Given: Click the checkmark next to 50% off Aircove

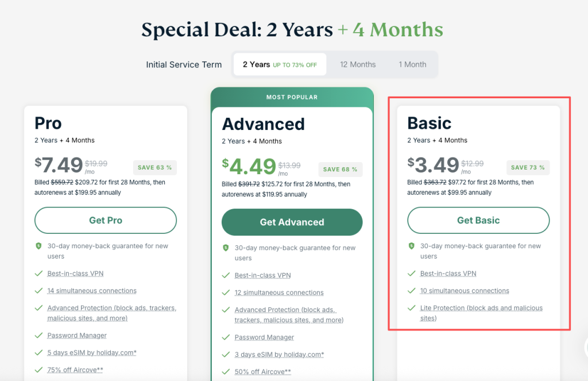Looking at the screenshot, I should (x=226, y=372).
